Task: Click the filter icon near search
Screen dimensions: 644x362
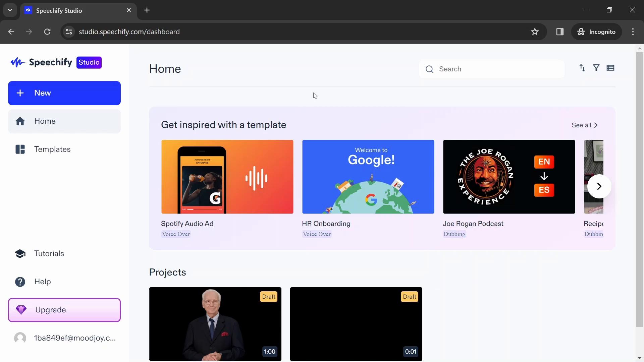Action: point(596,68)
